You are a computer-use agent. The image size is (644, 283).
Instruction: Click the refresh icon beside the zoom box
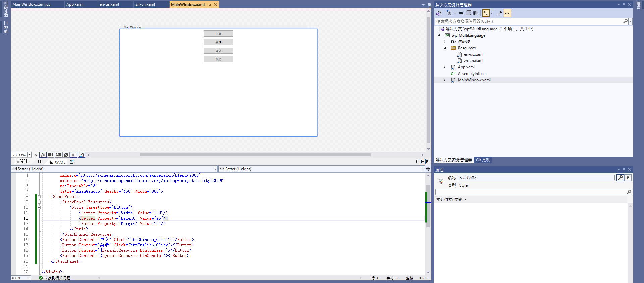36,155
